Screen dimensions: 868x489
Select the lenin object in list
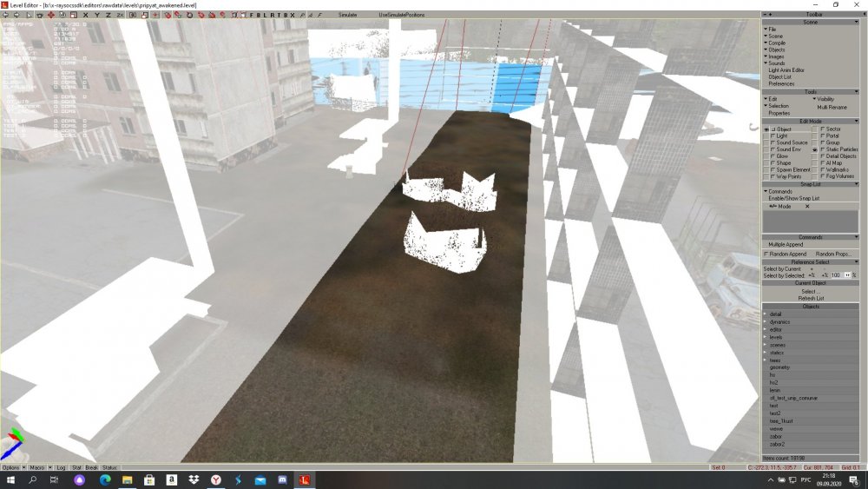pos(774,391)
